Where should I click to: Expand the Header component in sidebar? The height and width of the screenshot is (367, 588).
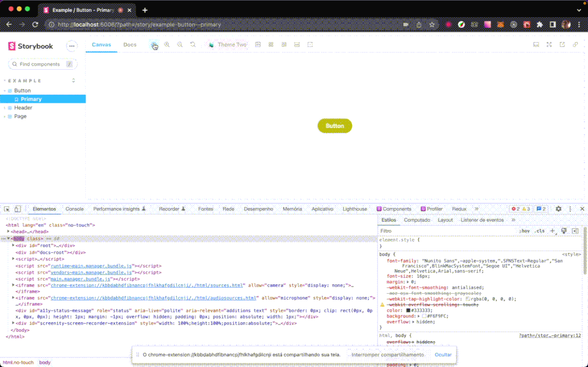23,108
